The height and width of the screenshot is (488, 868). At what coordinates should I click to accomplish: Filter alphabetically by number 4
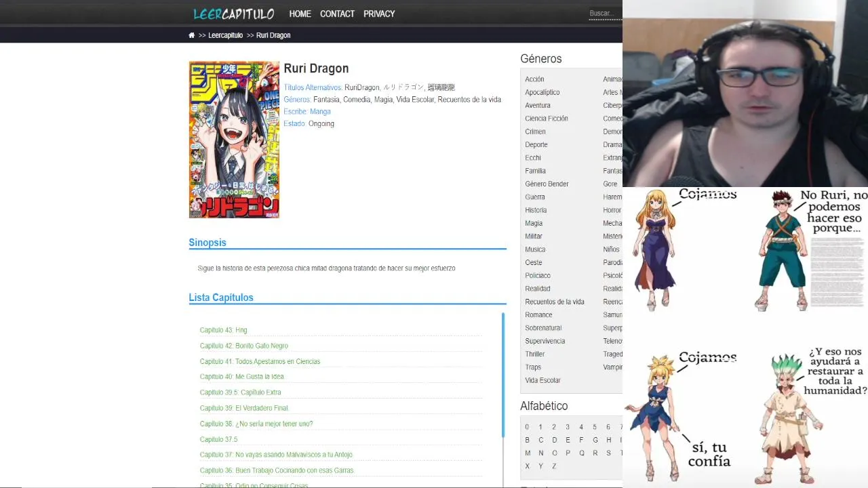[581, 427]
